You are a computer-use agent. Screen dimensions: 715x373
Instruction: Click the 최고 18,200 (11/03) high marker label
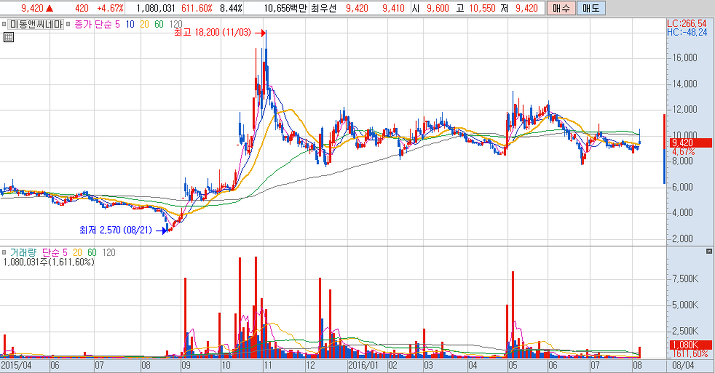(x=212, y=33)
